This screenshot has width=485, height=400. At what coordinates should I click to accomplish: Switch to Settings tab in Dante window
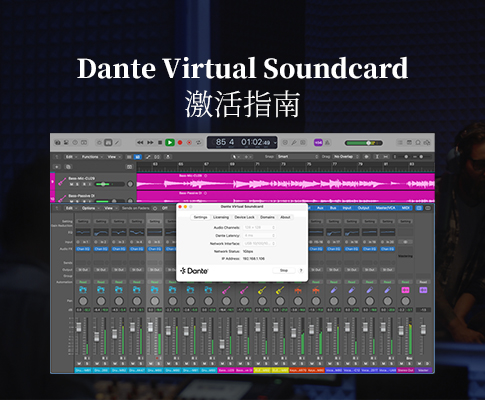pyautogui.click(x=200, y=217)
